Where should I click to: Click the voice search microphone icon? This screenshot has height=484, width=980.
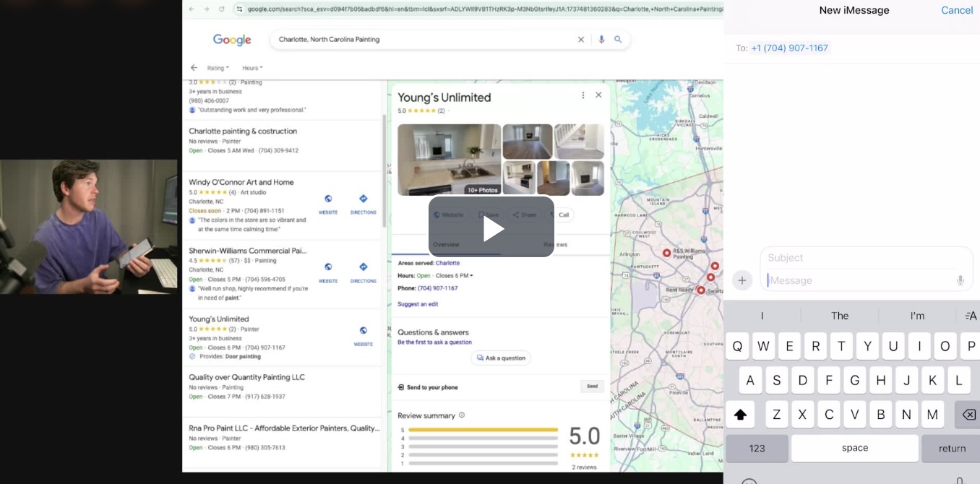tap(601, 40)
